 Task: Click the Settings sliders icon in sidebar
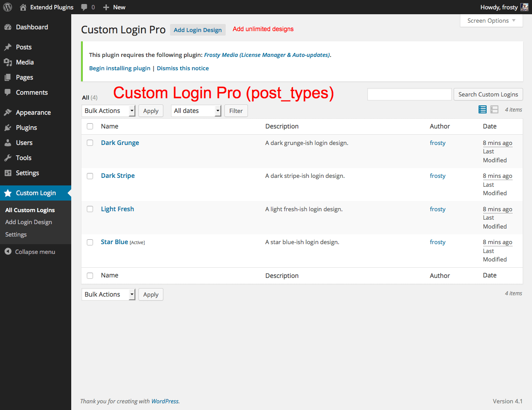click(8, 173)
